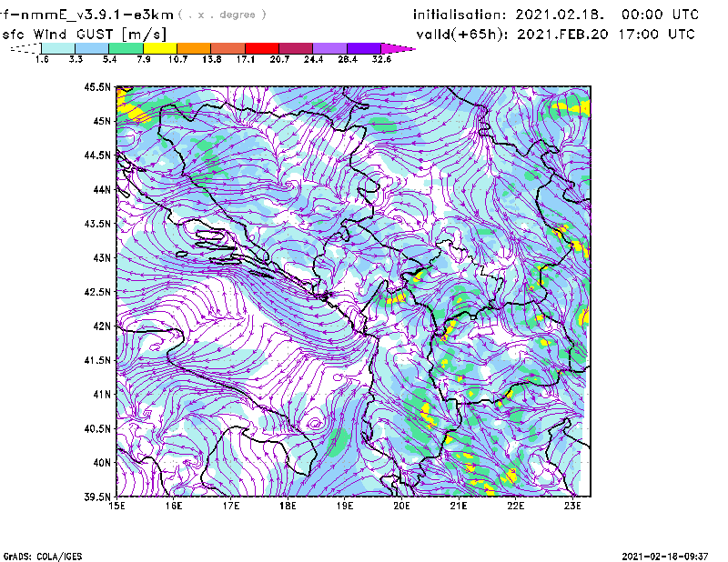Click the magenta arrow tip of the legend

point(398,48)
